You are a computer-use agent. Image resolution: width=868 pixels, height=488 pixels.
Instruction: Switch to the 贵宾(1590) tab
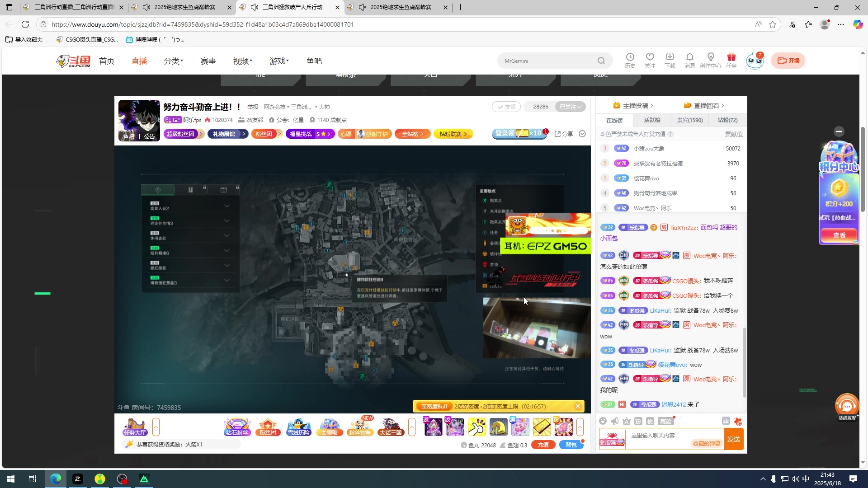(690, 120)
